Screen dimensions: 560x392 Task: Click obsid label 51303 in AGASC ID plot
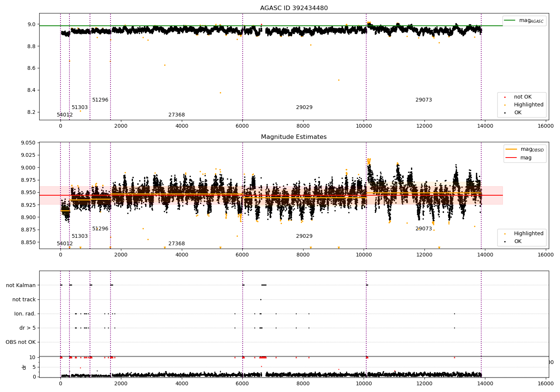[80, 108]
